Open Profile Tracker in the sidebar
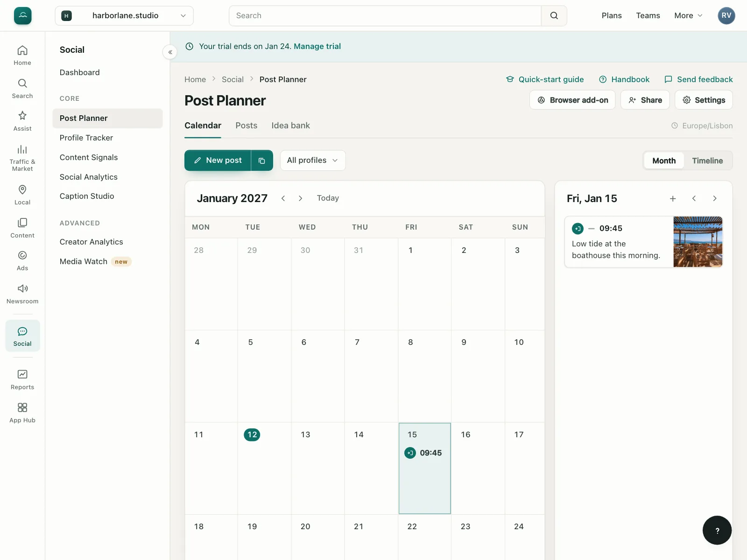 (107, 138)
